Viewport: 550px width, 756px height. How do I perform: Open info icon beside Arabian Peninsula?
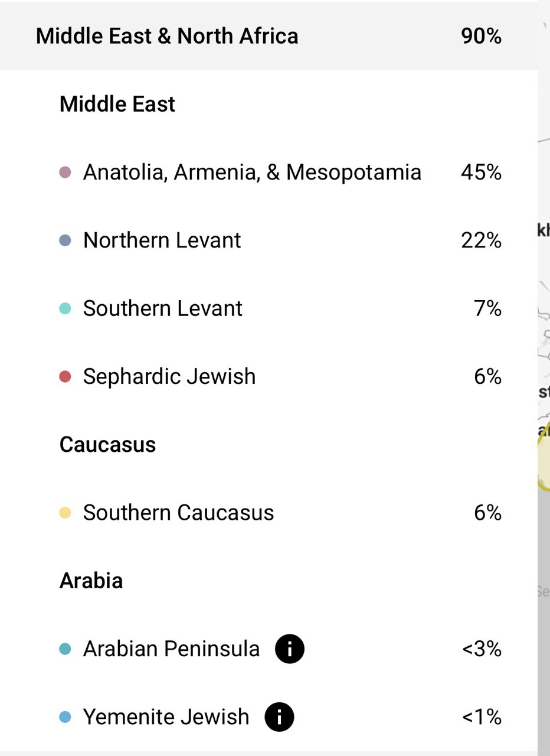(x=290, y=649)
